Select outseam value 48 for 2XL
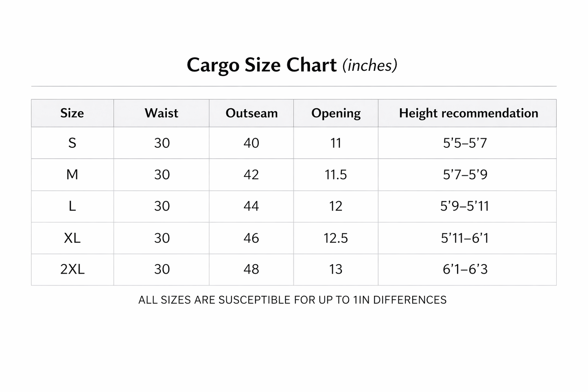This screenshot has height=392, width=588. [251, 269]
